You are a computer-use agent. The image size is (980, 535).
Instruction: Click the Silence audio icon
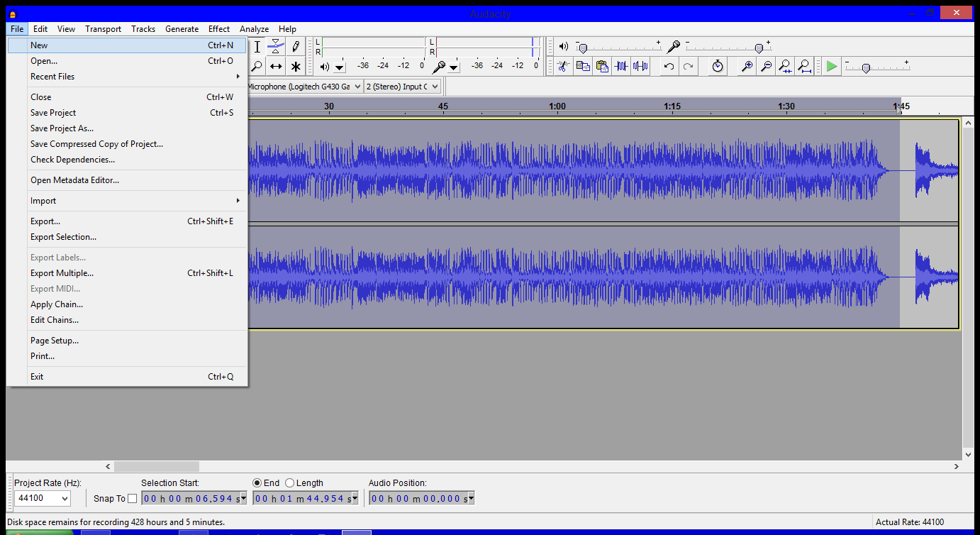point(640,66)
